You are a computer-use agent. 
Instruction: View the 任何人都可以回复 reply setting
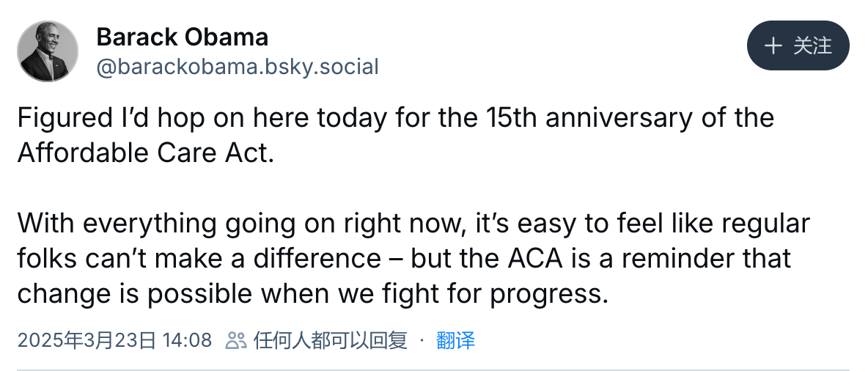[x=331, y=340]
